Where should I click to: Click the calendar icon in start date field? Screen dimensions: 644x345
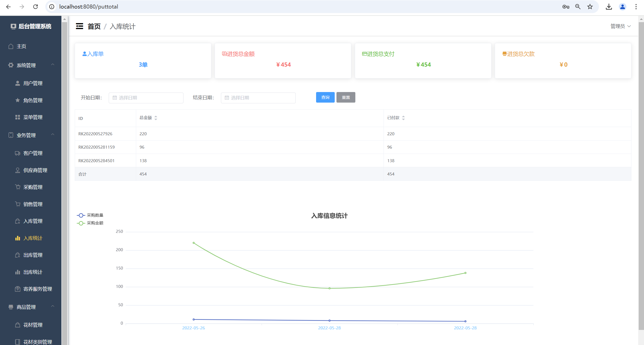pos(115,98)
